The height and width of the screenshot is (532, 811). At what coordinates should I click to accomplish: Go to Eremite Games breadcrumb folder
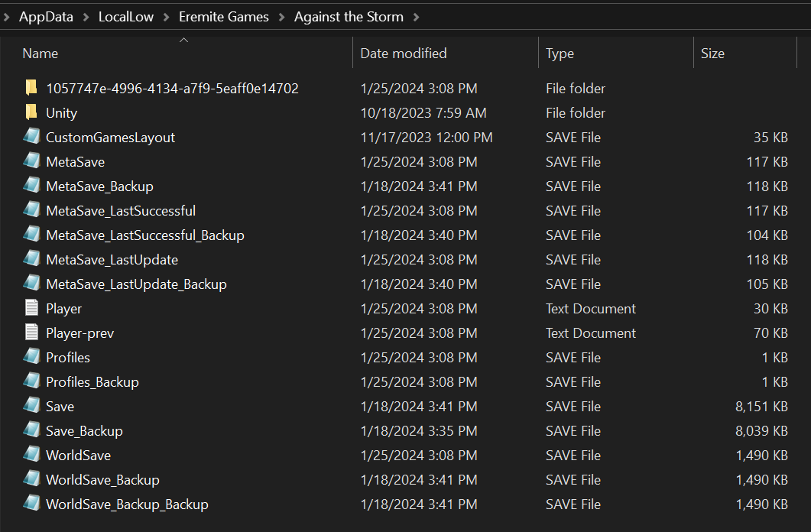[224, 17]
